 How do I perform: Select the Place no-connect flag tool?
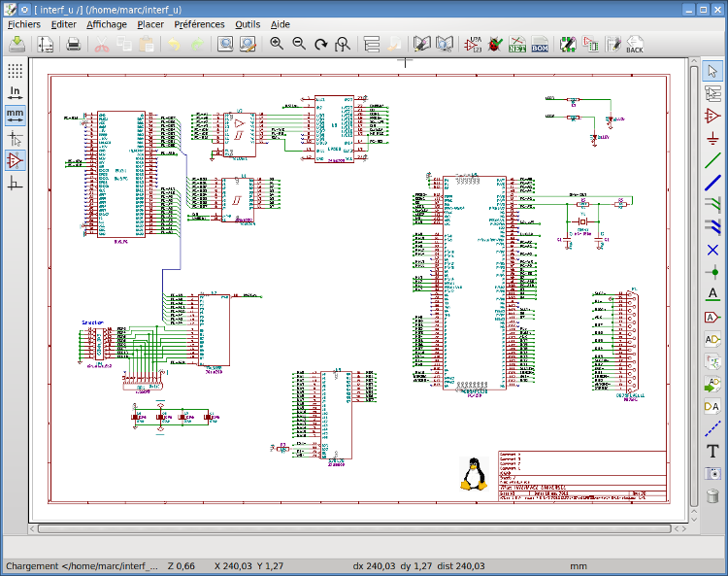pos(712,250)
